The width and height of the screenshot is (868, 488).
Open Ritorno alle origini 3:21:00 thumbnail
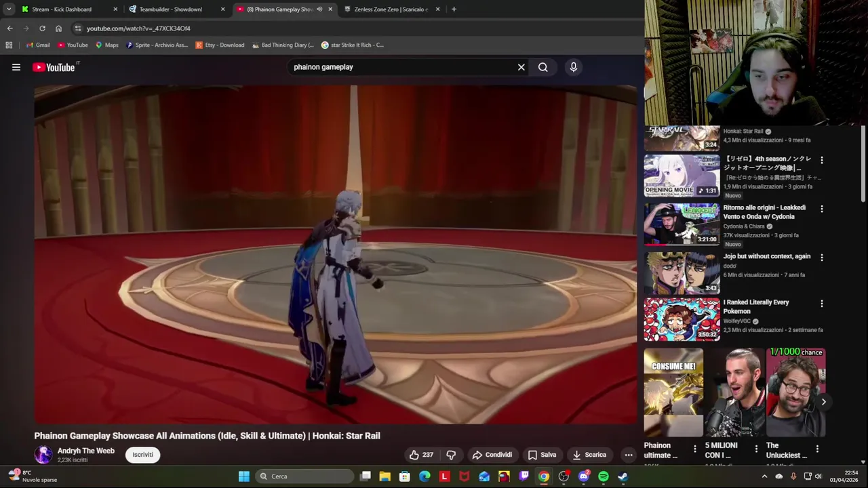tap(682, 224)
